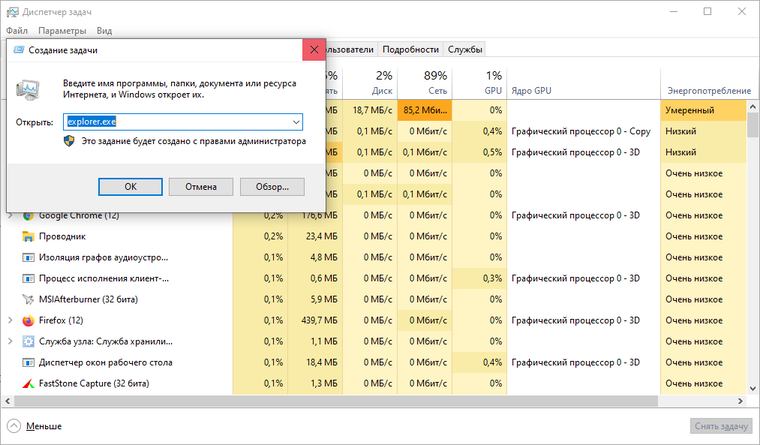The height and width of the screenshot is (445, 760).
Task: Switch to the Подробности tab
Action: 411,49
